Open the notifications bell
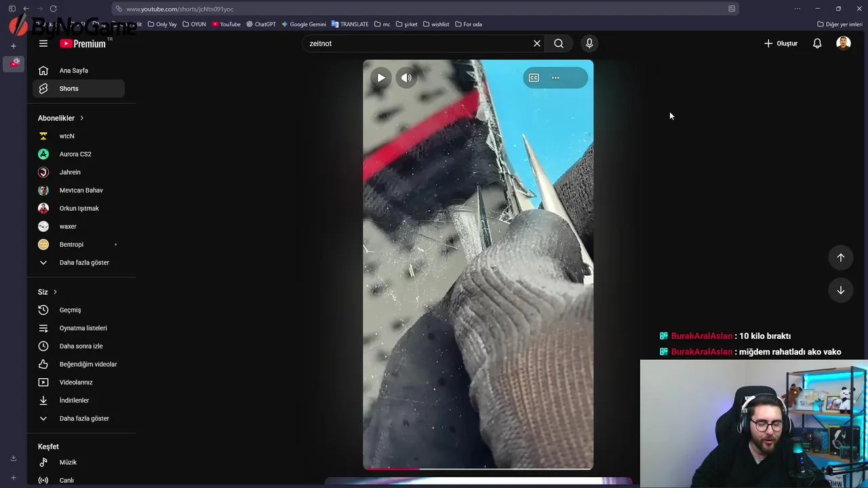The height and width of the screenshot is (488, 868). (817, 43)
